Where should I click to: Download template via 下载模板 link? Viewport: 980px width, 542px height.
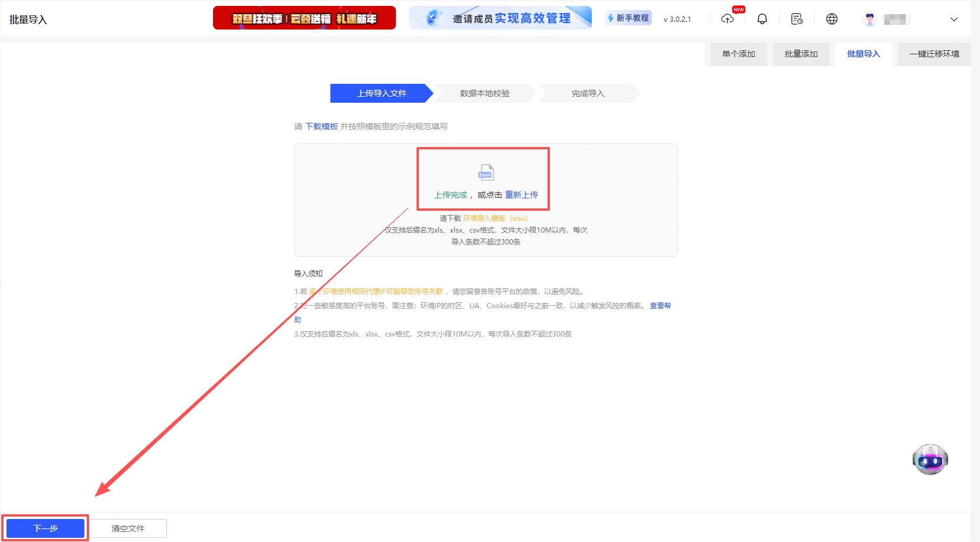tap(321, 126)
